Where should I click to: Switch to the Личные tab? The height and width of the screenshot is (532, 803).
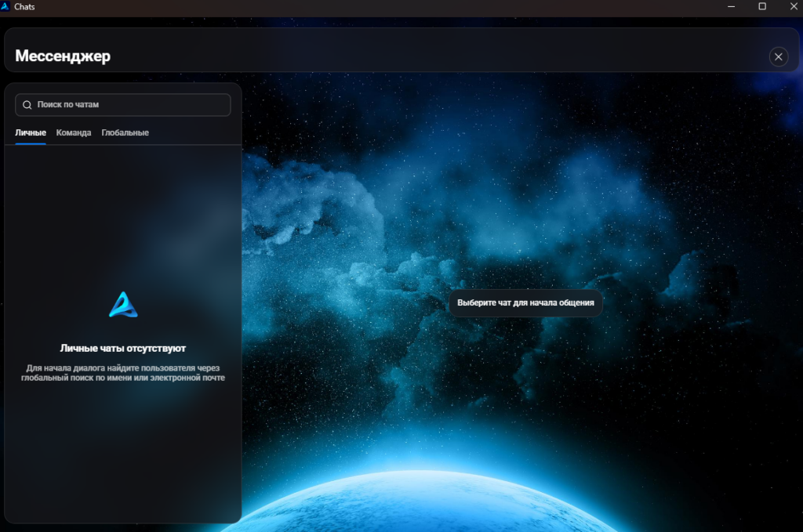[31, 132]
